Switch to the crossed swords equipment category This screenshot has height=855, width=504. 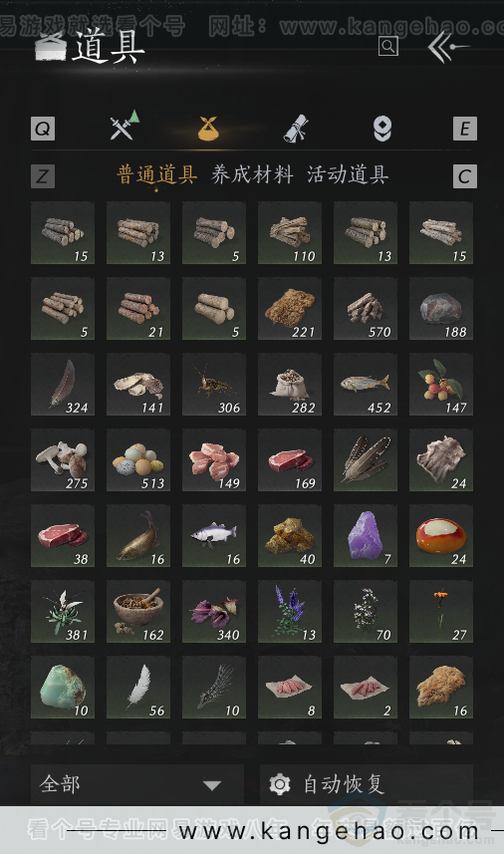pyautogui.click(x=125, y=125)
